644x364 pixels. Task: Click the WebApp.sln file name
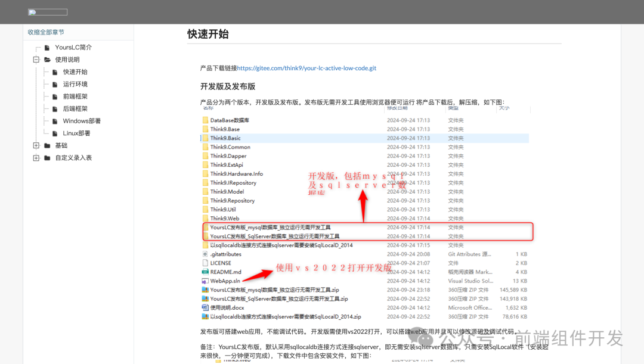pyautogui.click(x=225, y=281)
